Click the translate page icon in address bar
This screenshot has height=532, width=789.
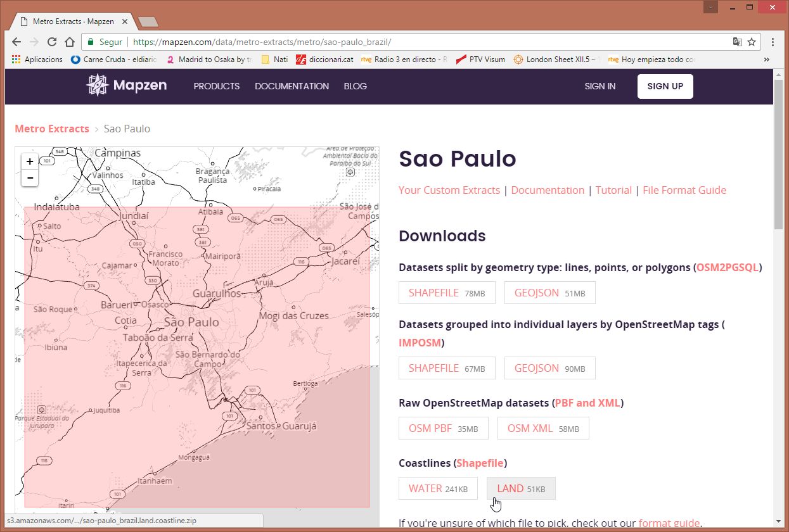coord(737,42)
